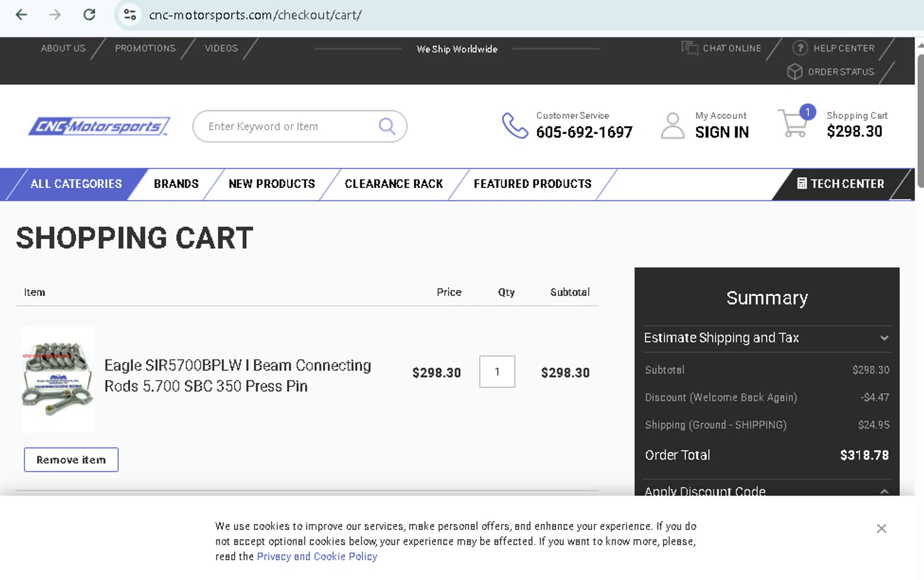Open the Clearance Rack tab
Image resolution: width=924 pixels, height=580 pixels.
394,184
